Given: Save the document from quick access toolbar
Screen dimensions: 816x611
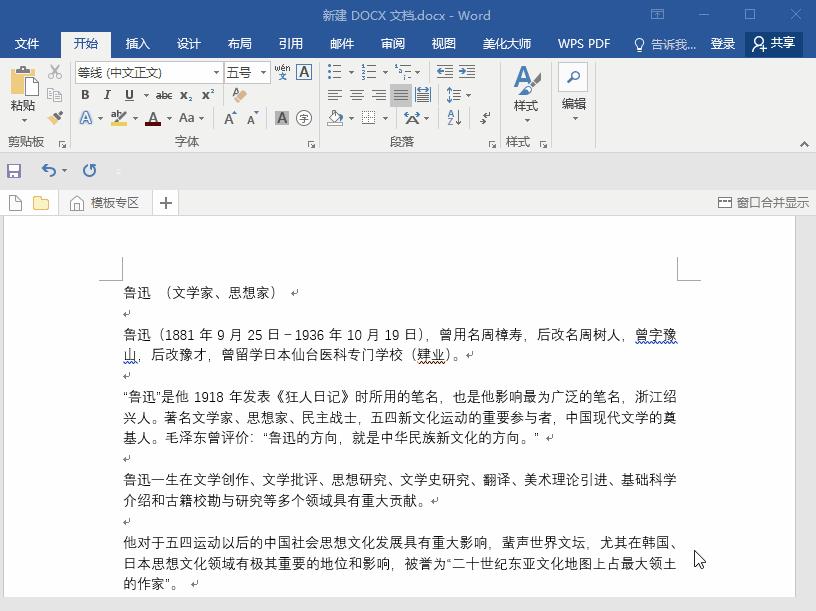Looking at the screenshot, I should pos(13,171).
